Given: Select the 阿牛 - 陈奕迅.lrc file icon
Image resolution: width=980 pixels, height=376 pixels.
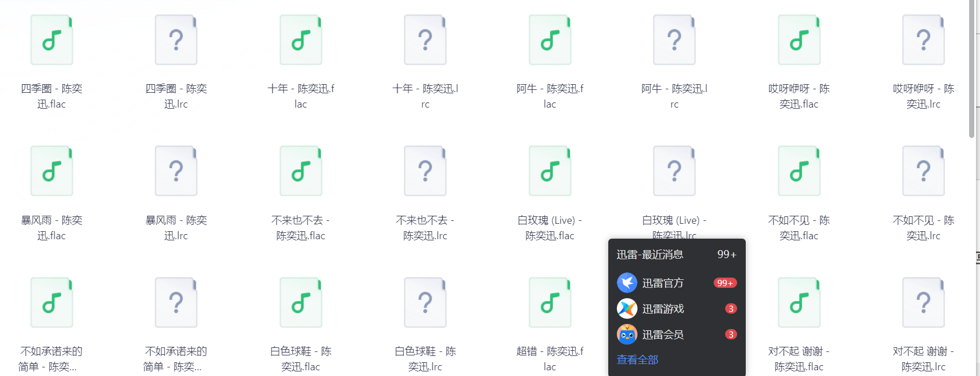Looking at the screenshot, I should point(674,40).
